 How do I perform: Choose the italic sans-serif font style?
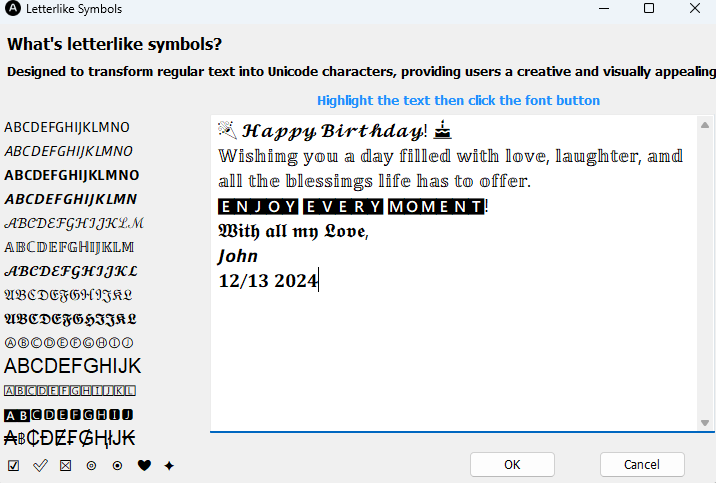pos(68,151)
